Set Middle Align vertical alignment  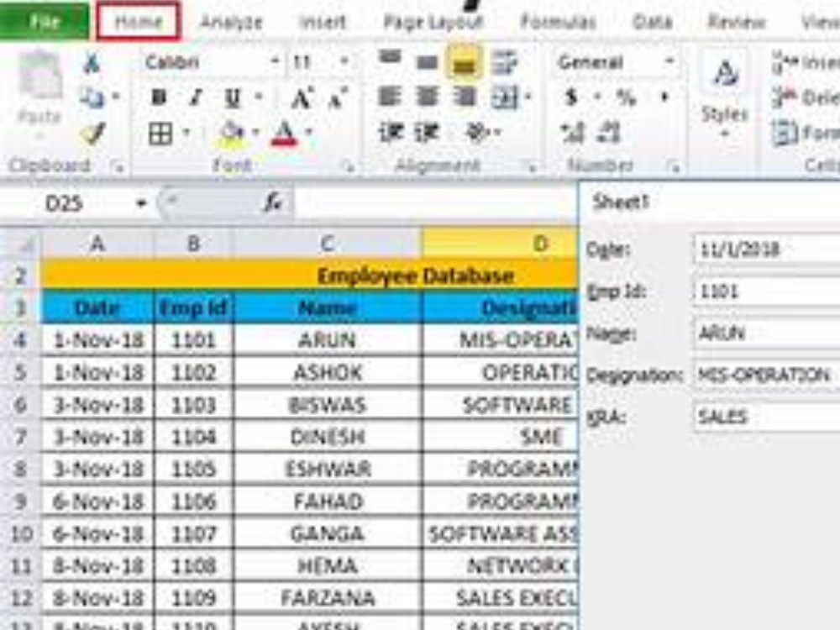point(427,62)
